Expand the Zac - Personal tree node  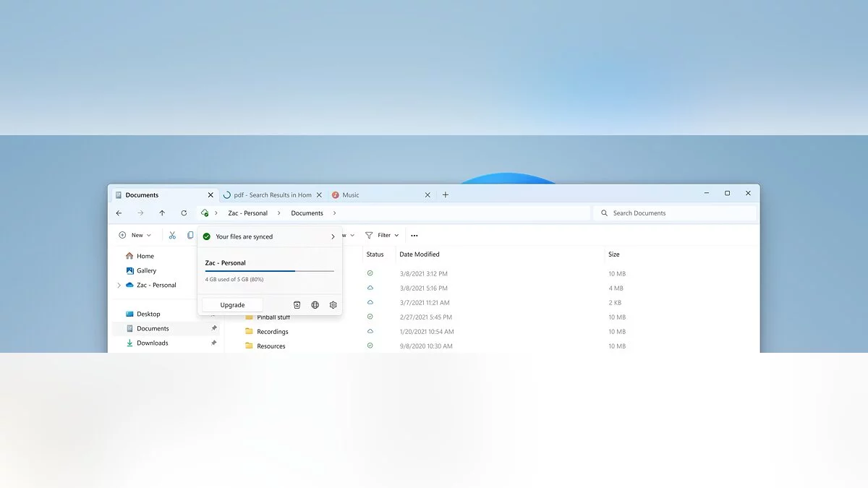(x=119, y=285)
